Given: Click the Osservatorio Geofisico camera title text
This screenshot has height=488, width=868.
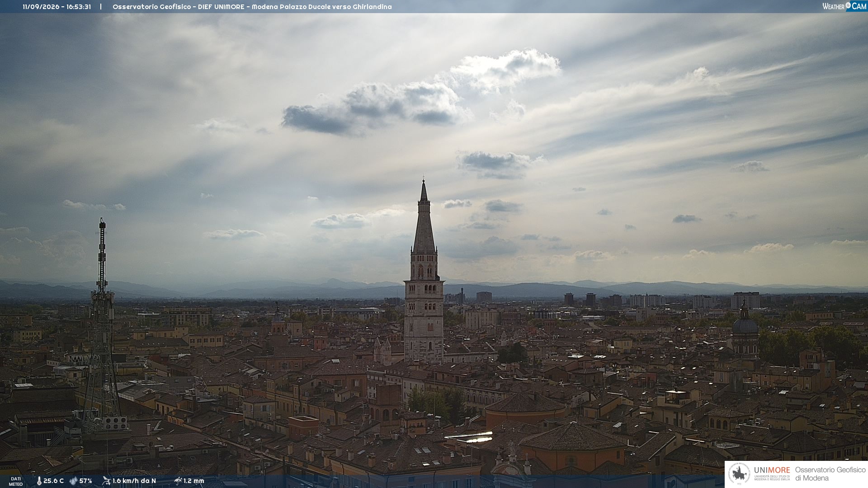Looking at the screenshot, I should (x=252, y=7).
